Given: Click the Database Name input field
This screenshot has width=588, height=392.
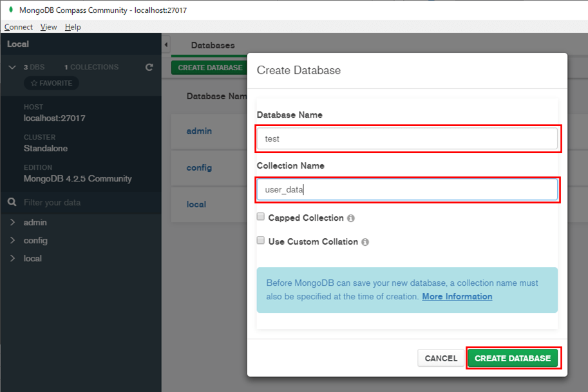Looking at the screenshot, I should (x=407, y=138).
